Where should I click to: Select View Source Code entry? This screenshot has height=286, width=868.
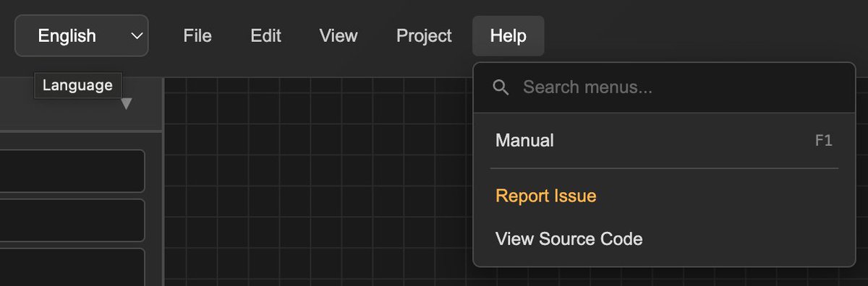(x=664, y=238)
